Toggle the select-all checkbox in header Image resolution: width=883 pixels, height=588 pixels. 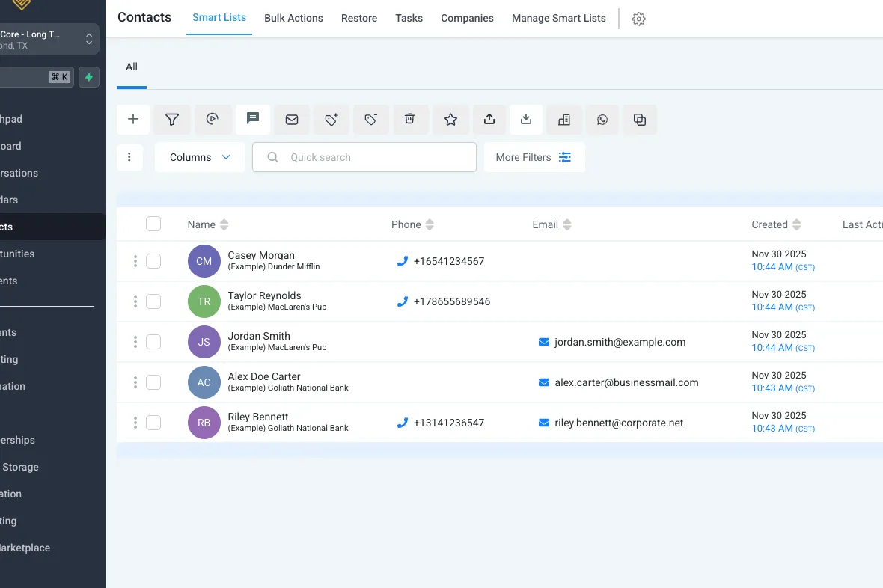tap(153, 224)
